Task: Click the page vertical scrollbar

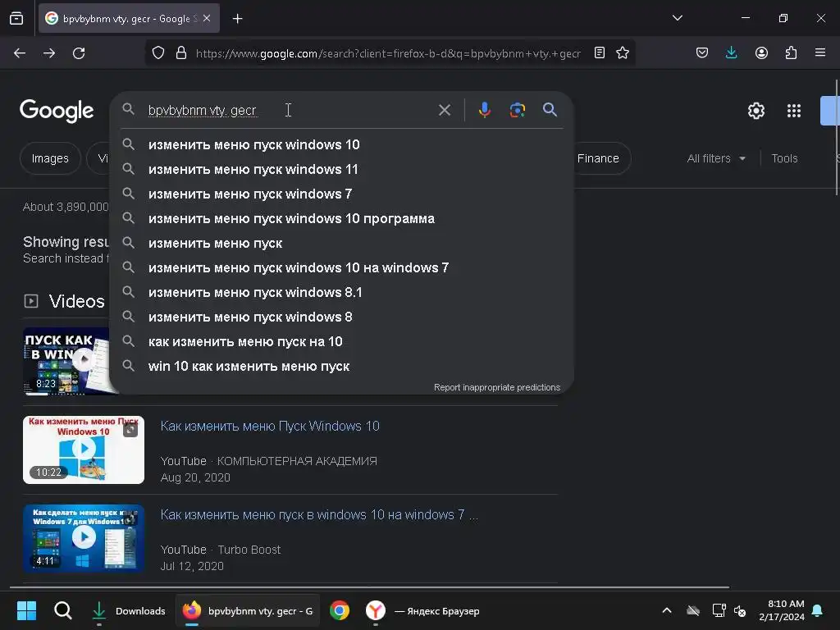Action: [837, 138]
